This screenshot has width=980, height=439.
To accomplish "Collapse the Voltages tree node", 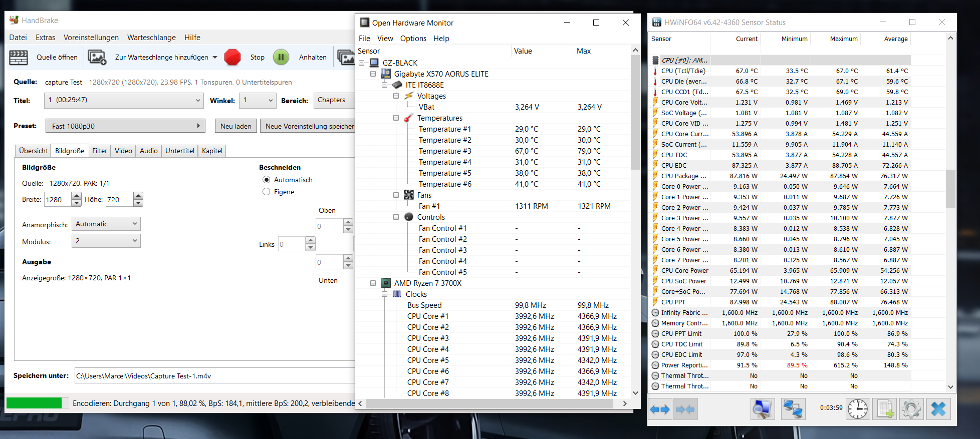I will (396, 96).
